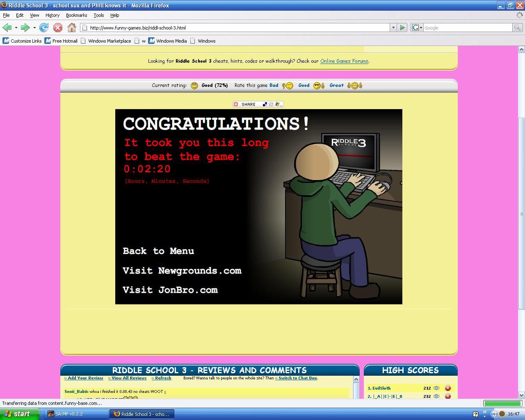Open the Back button history dropdown

point(16,27)
